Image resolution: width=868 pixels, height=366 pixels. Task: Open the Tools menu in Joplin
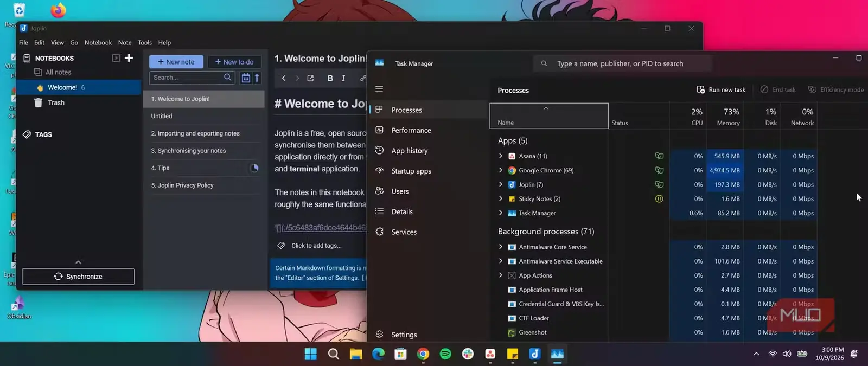click(x=145, y=43)
